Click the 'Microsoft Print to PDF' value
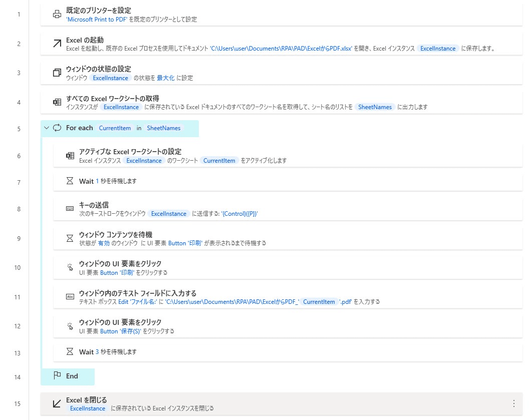Viewport: 532px width, 420px height. click(97, 20)
